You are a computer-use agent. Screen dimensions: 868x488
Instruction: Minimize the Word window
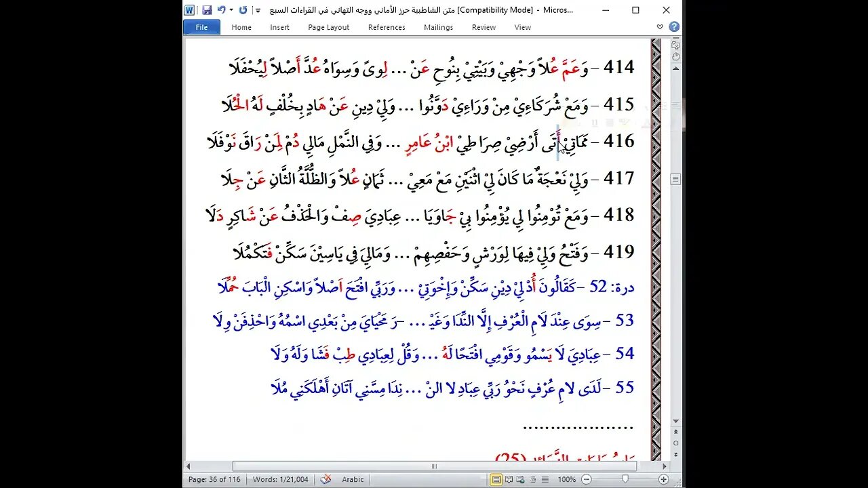click(x=604, y=10)
